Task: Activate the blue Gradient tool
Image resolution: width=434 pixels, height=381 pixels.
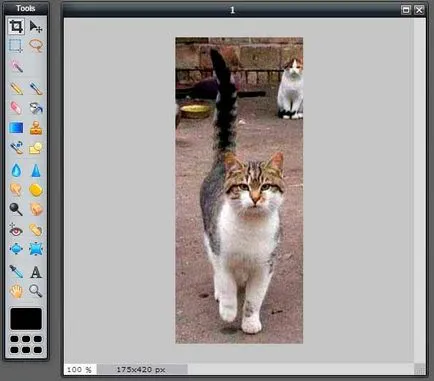Action: tap(16, 128)
